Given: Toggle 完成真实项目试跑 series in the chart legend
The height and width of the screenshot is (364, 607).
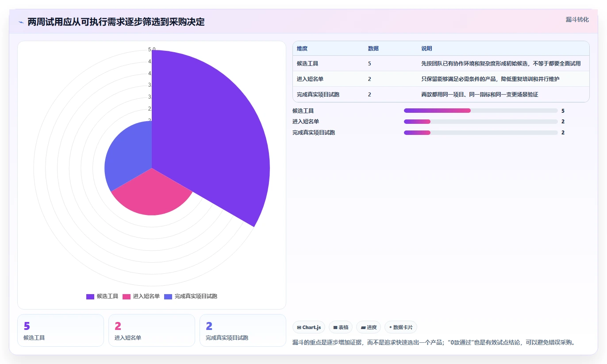Looking at the screenshot, I should [191, 296].
